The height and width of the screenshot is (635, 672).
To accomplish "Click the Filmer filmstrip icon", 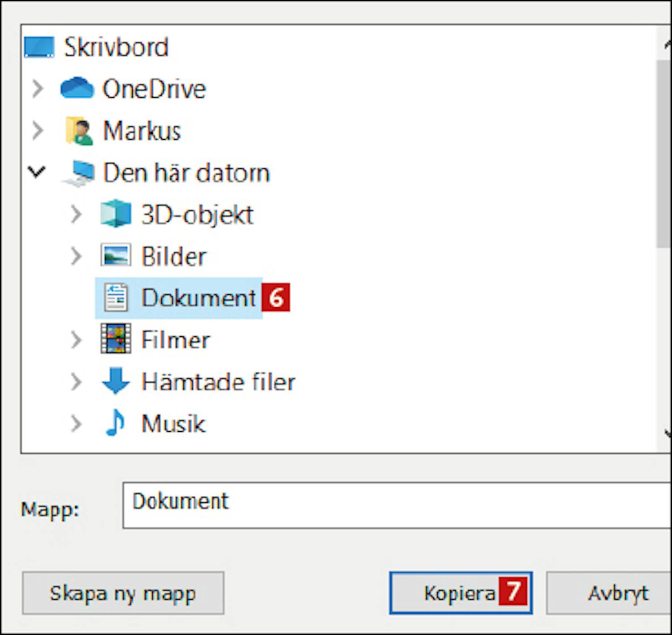I will 116,339.
